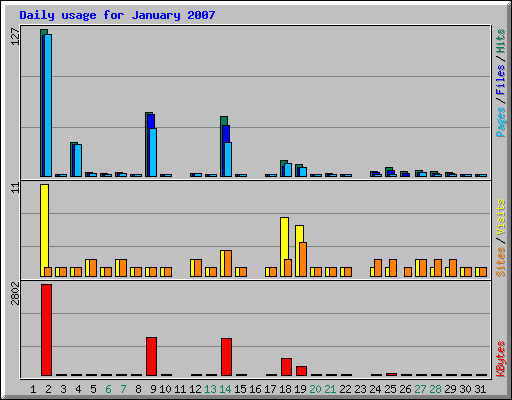Viewport: 512px width, 400px height.
Task: Click the "127" y-axis maximum label
Action: click(15, 36)
